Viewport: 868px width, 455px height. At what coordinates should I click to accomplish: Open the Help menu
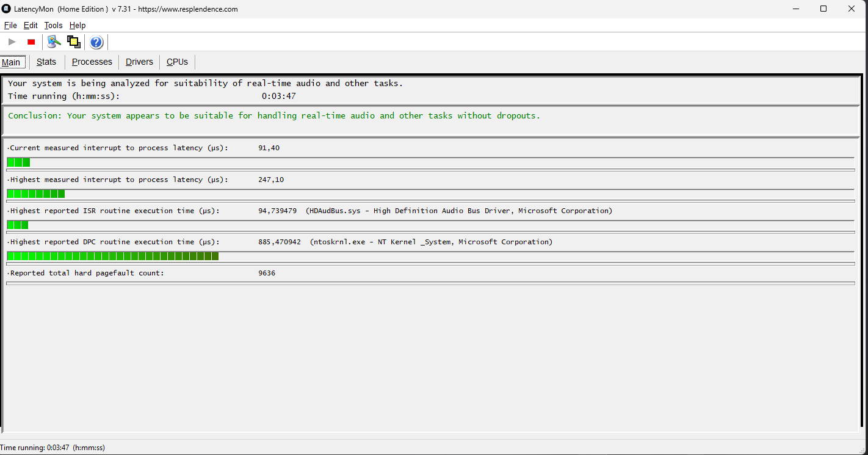tap(78, 26)
